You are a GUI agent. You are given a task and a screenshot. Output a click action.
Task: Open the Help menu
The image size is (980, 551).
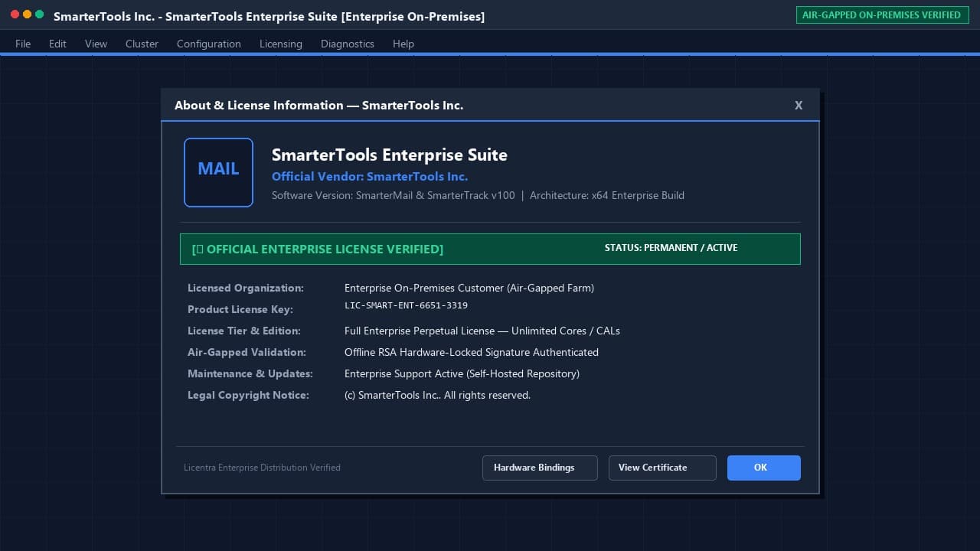[x=403, y=44]
